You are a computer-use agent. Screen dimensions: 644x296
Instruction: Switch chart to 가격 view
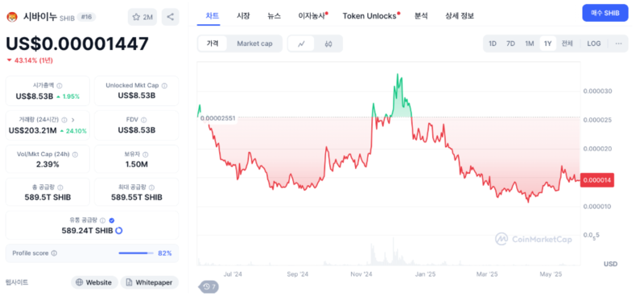pyautogui.click(x=213, y=43)
